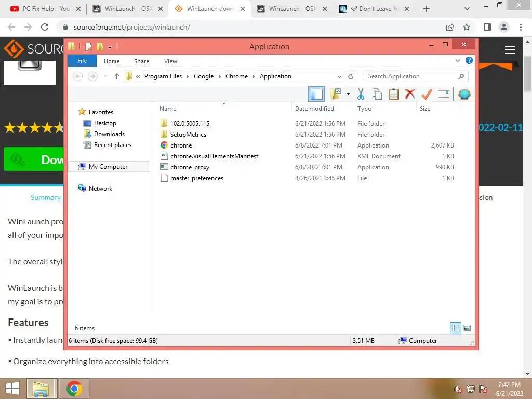
Task: Select the chrome_proxy application
Action: point(190,167)
